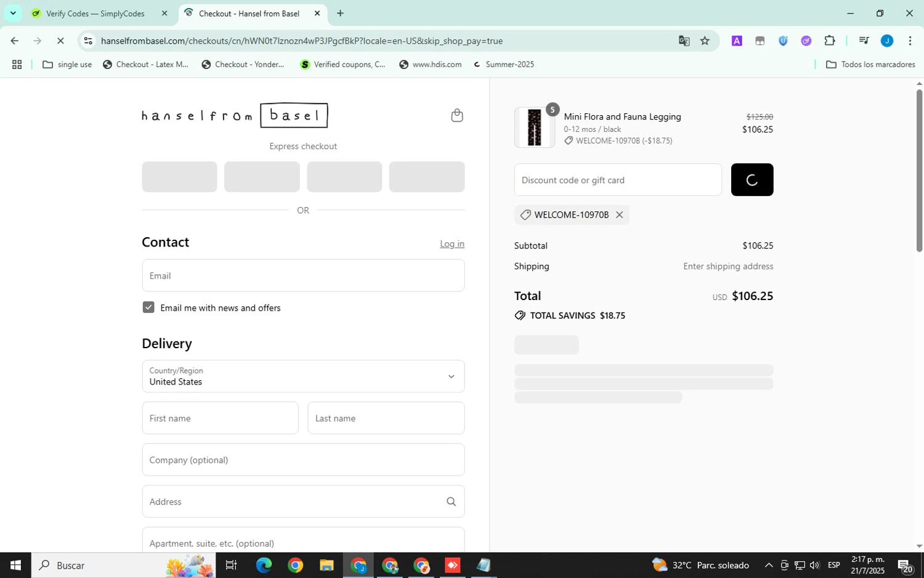Screen dimensions: 924x578
Task: Click the Mini Flora and Fauna Legging thumbnail
Action: pyautogui.click(x=535, y=128)
